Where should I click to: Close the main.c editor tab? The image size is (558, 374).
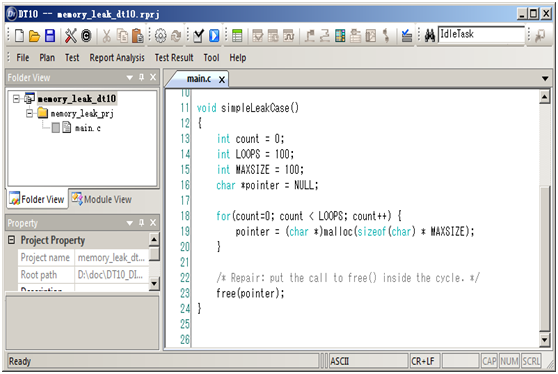(222, 80)
